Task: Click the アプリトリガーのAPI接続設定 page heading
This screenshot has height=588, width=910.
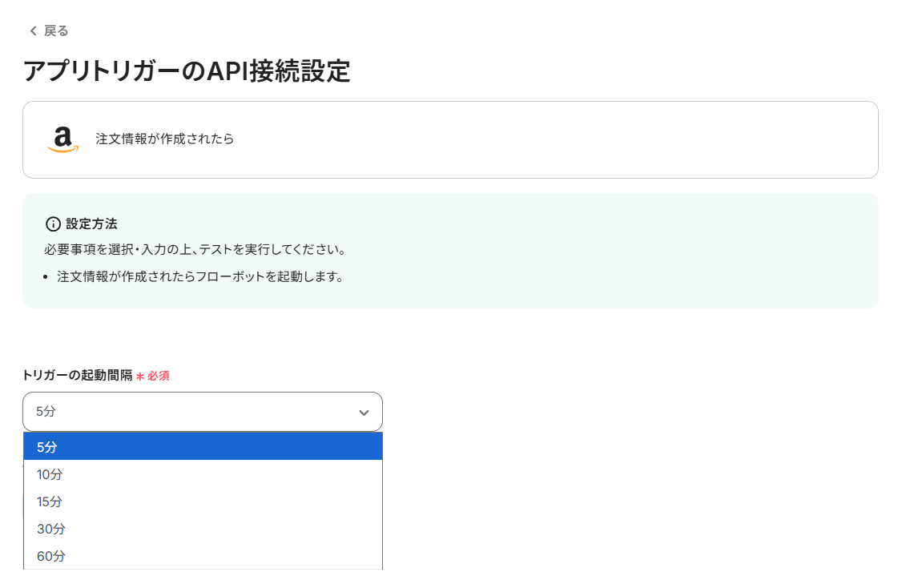Action: click(187, 71)
